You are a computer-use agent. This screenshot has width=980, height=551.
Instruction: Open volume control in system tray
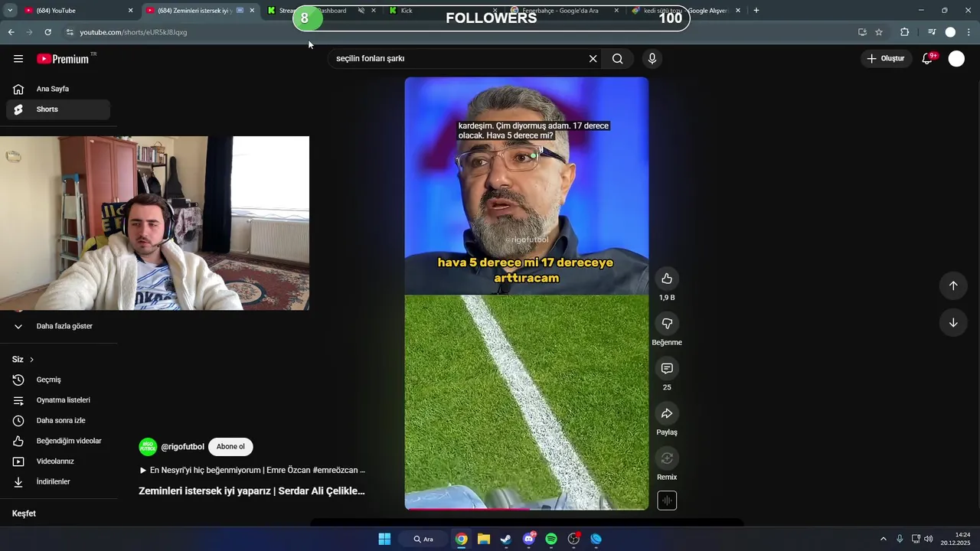pyautogui.click(x=929, y=539)
